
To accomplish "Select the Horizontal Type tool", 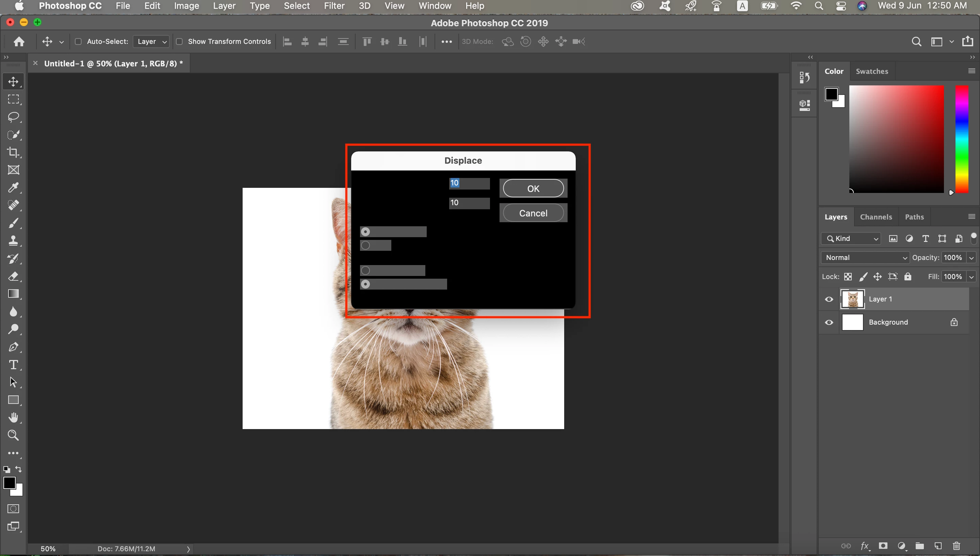I will [13, 365].
